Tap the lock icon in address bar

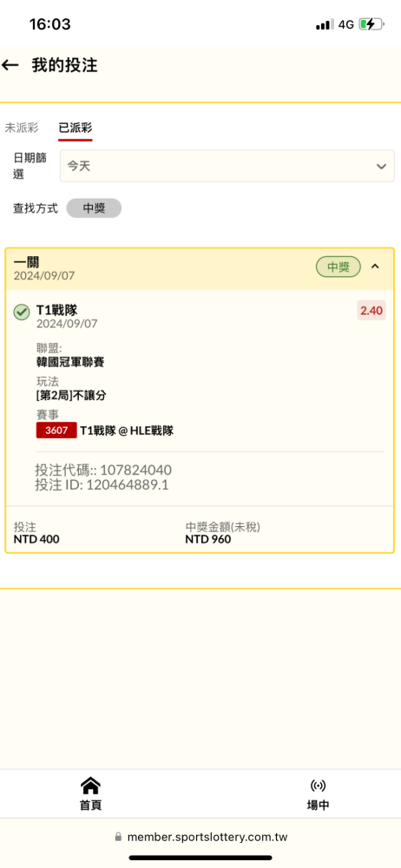coord(118,837)
